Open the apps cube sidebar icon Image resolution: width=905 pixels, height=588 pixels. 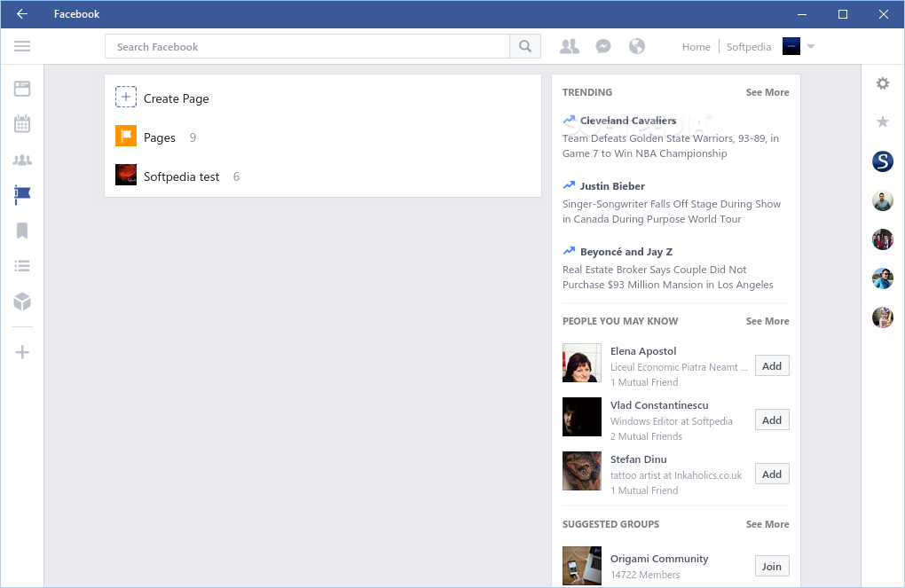22,302
